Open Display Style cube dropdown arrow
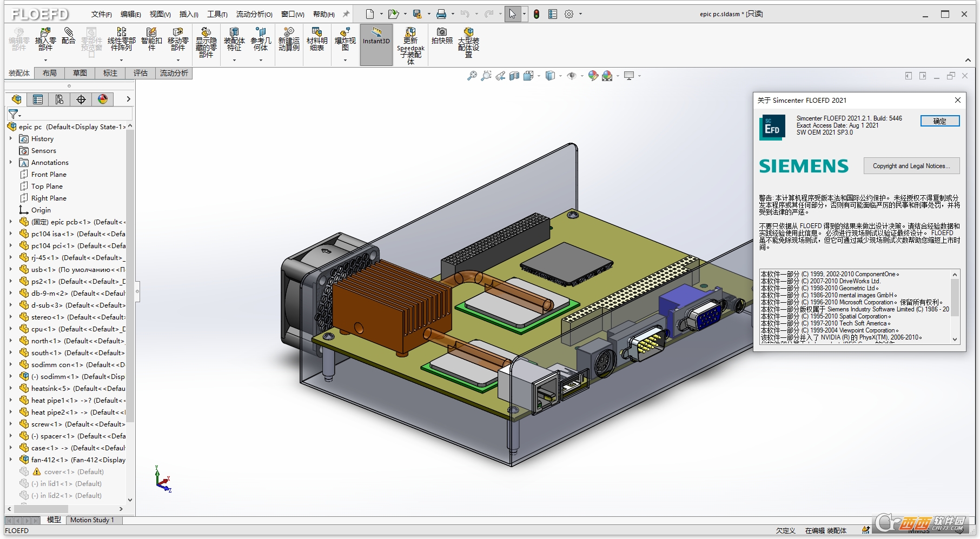Viewport: 980px width, 539px height. (560, 76)
